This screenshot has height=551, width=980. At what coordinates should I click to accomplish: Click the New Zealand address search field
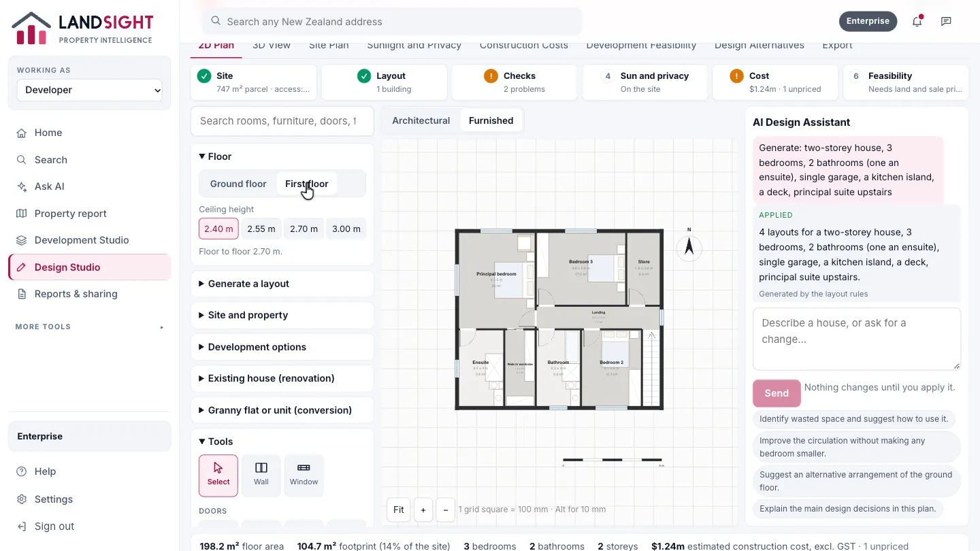coord(392,22)
